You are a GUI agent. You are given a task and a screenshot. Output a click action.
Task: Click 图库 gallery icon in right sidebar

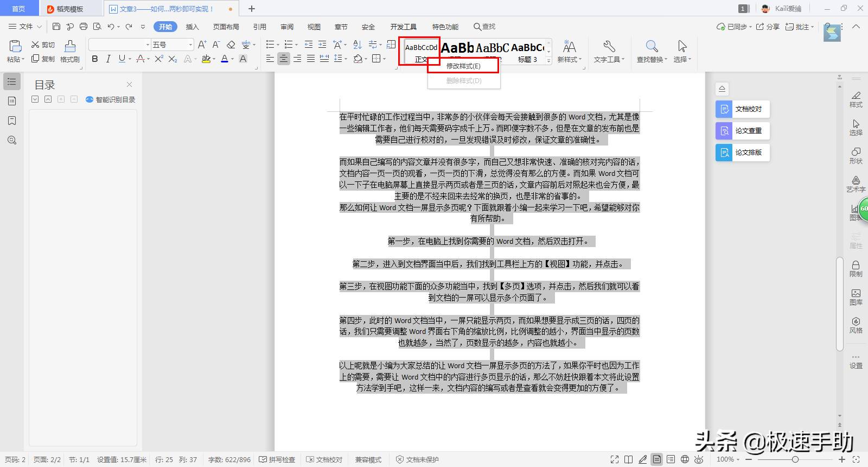click(856, 296)
